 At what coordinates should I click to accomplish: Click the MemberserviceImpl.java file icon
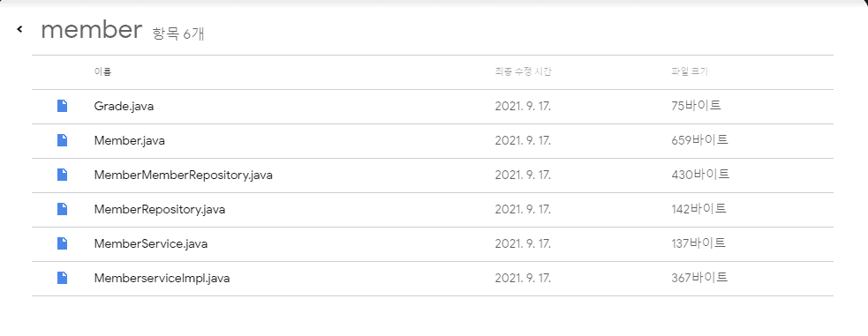pyautogui.click(x=63, y=278)
